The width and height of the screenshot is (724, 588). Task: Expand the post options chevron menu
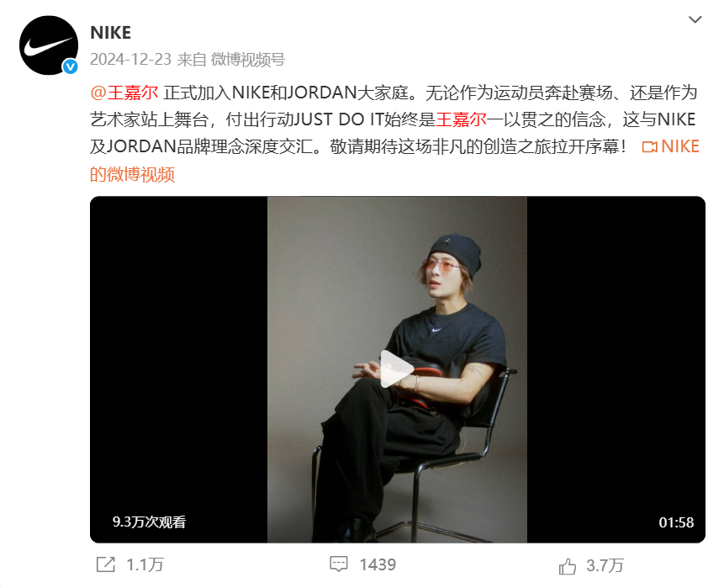[695, 19]
